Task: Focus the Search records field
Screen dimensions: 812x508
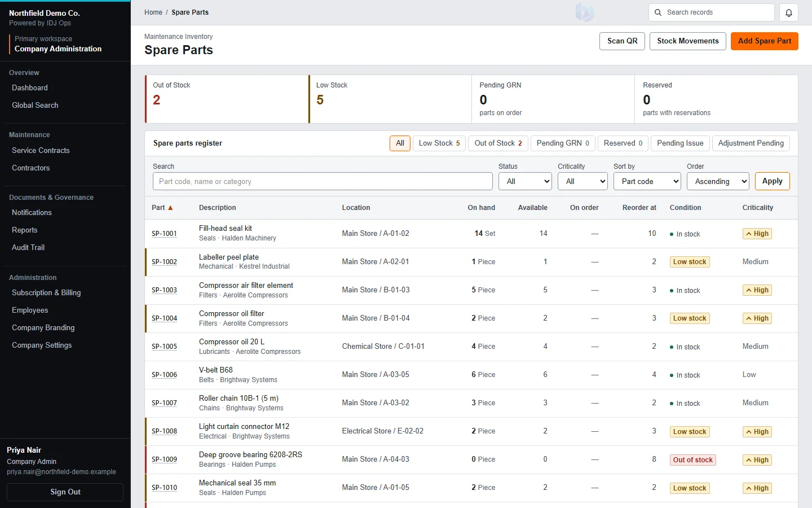Action: pos(712,12)
